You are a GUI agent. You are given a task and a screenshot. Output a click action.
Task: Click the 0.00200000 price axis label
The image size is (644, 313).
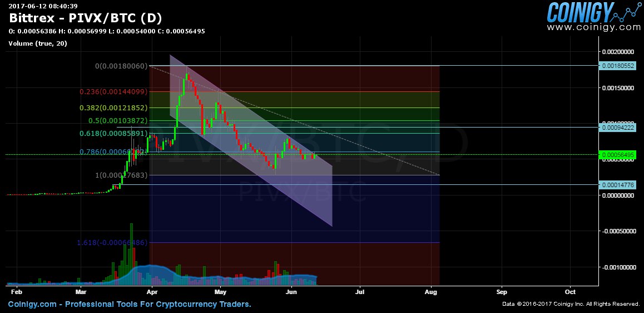tap(618, 52)
